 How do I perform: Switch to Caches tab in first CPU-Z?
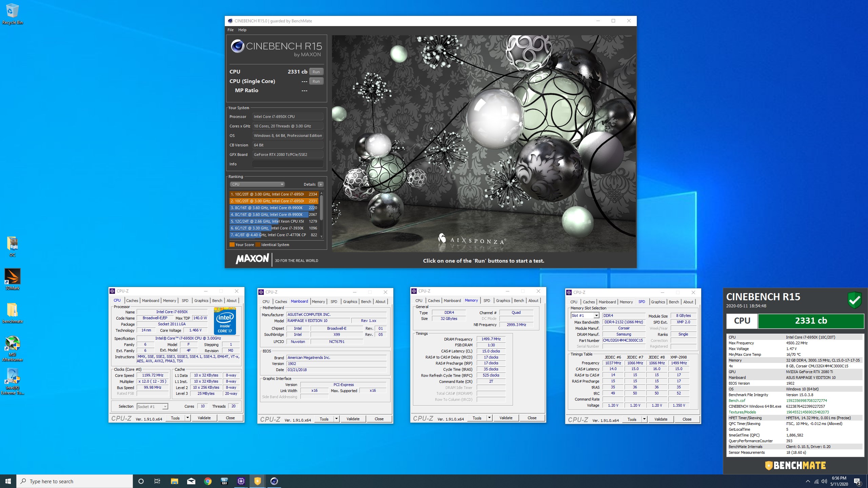coord(132,301)
